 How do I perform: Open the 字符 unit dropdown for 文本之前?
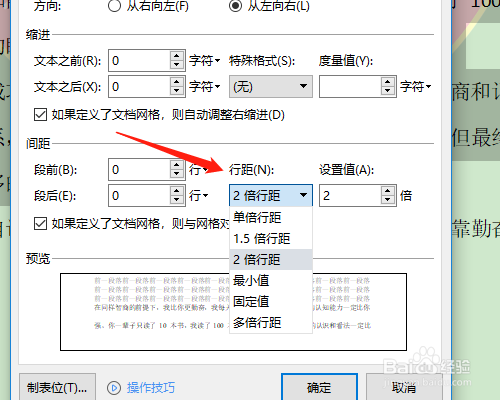pyautogui.click(x=205, y=61)
